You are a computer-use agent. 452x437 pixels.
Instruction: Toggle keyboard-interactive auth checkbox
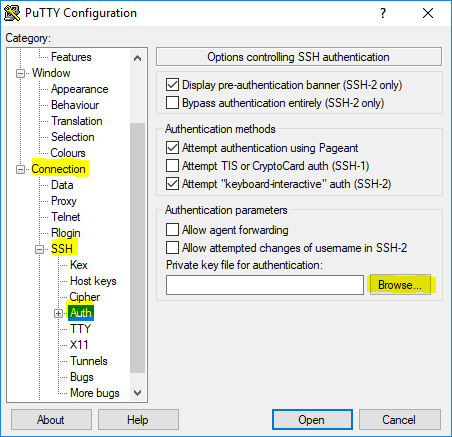coord(172,184)
